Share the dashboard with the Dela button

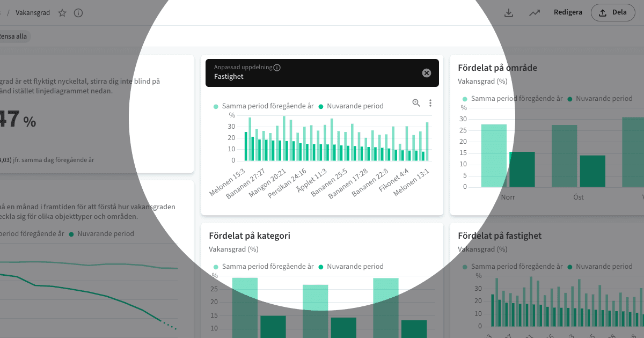point(613,12)
